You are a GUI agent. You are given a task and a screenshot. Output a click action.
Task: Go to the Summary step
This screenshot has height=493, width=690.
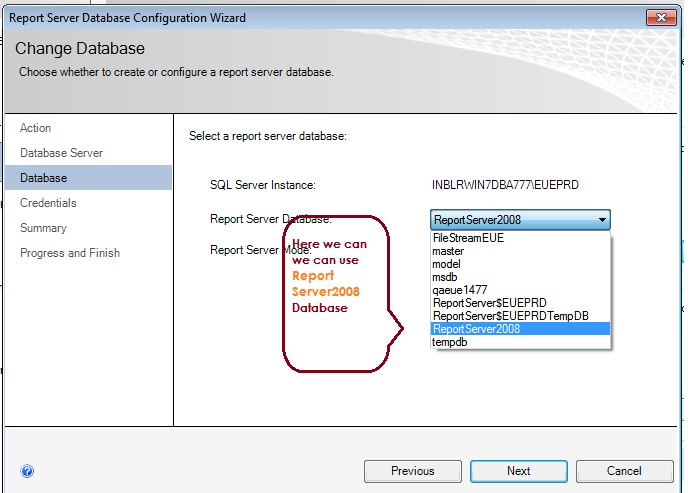pyautogui.click(x=44, y=228)
